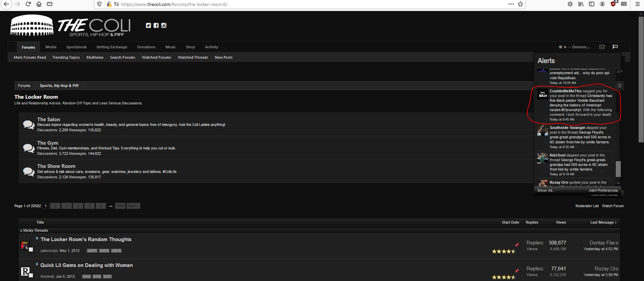
Task: Sort threads by Start Date column
Action: [x=511, y=222]
